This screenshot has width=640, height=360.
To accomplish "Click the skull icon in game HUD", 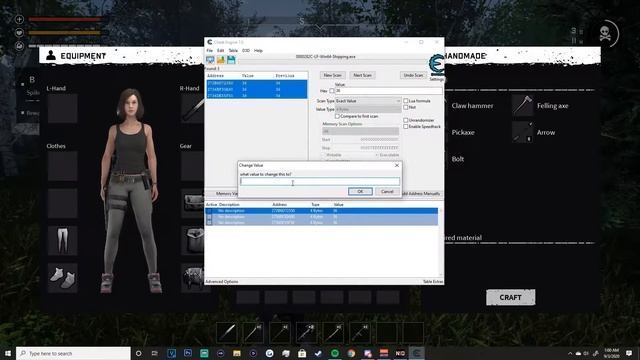I will click(605, 33).
